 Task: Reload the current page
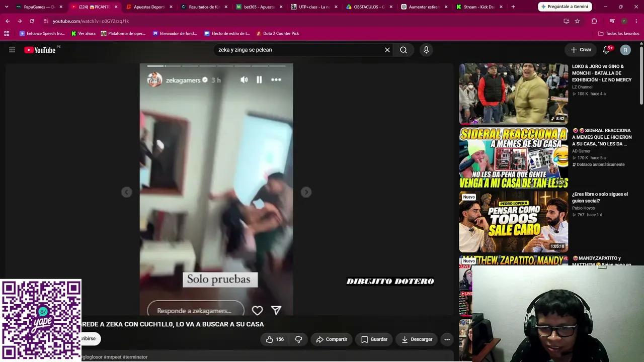point(32,21)
